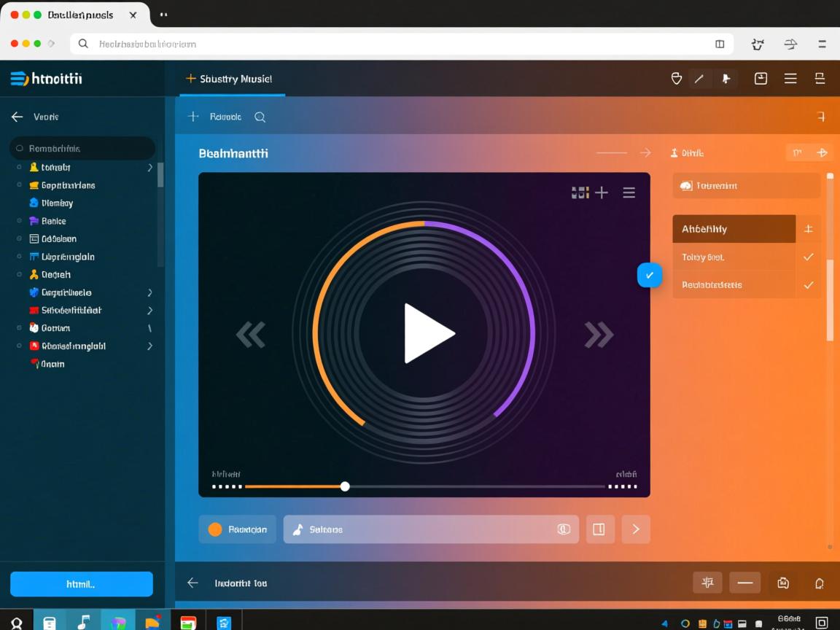Screen dimensions: 840x630
Task: Toggle the blue checkmark button beside the player
Action: click(x=649, y=275)
